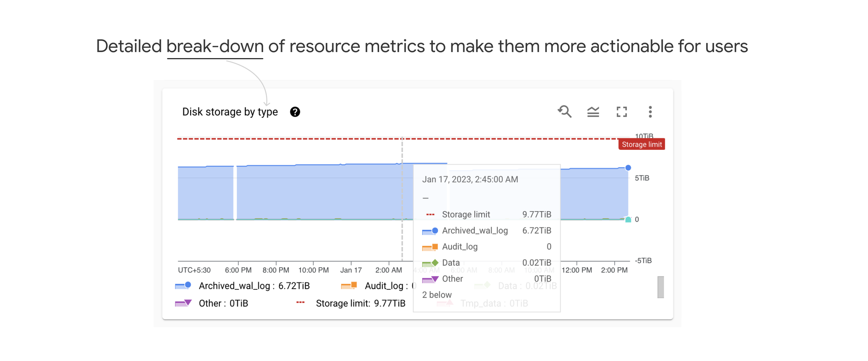Toggle Archived_wal_log series in legend
This screenshot has height=361, width=868.
point(242,286)
